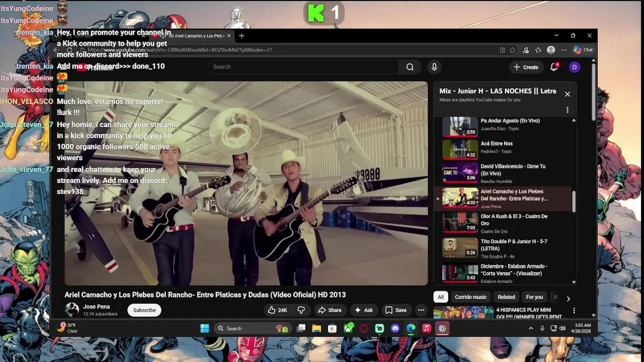The image size is (644, 362).
Task: Click the Jose Pena channel avatar
Action: tap(72, 310)
